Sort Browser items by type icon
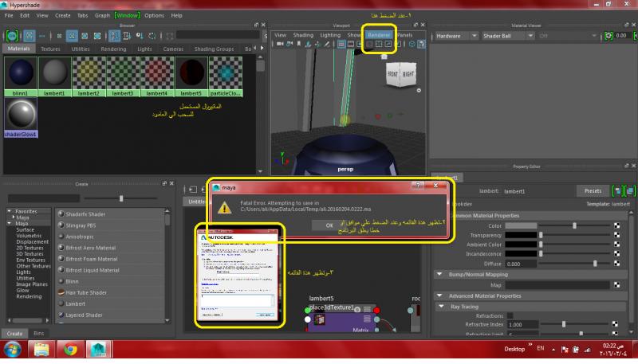The image size is (638, 364). point(127,36)
